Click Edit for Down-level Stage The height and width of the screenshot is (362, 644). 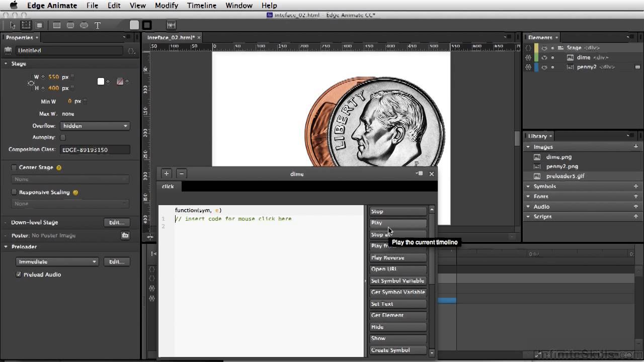pyautogui.click(x=117, y=222)
